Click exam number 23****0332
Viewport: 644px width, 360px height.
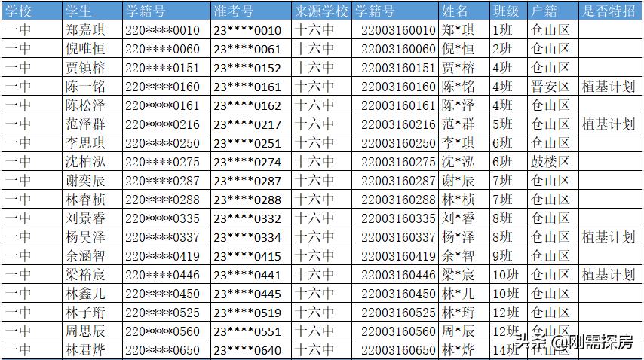click(247, 218)
